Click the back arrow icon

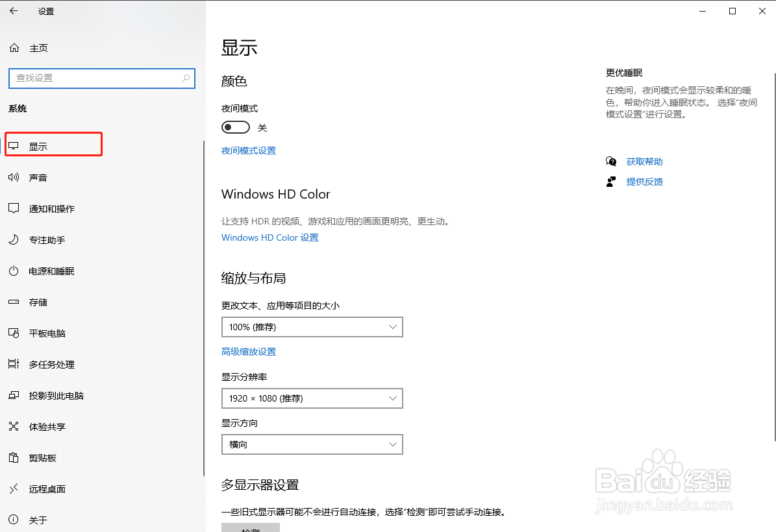coord(14,11)
